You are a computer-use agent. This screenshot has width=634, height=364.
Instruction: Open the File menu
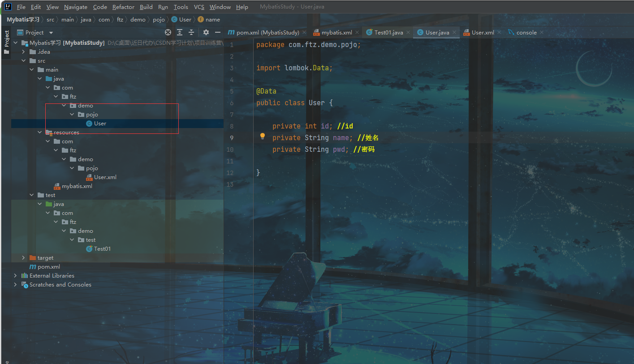click(21, 7)
